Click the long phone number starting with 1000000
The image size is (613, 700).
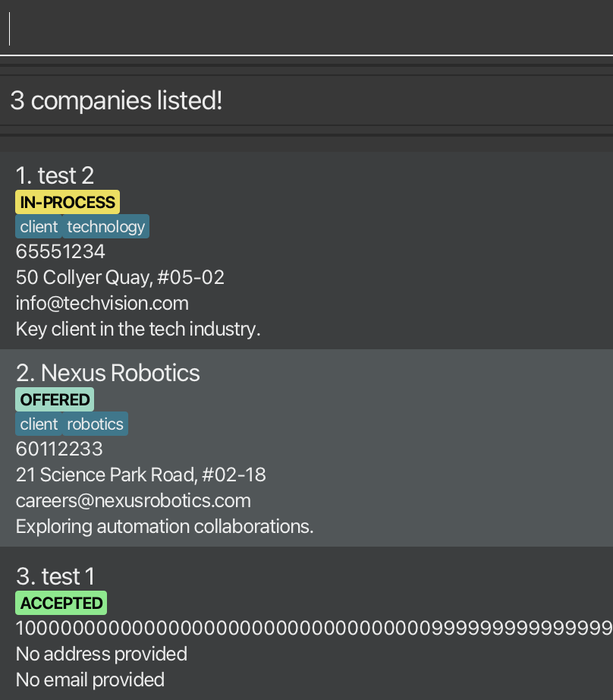[314, 629]
